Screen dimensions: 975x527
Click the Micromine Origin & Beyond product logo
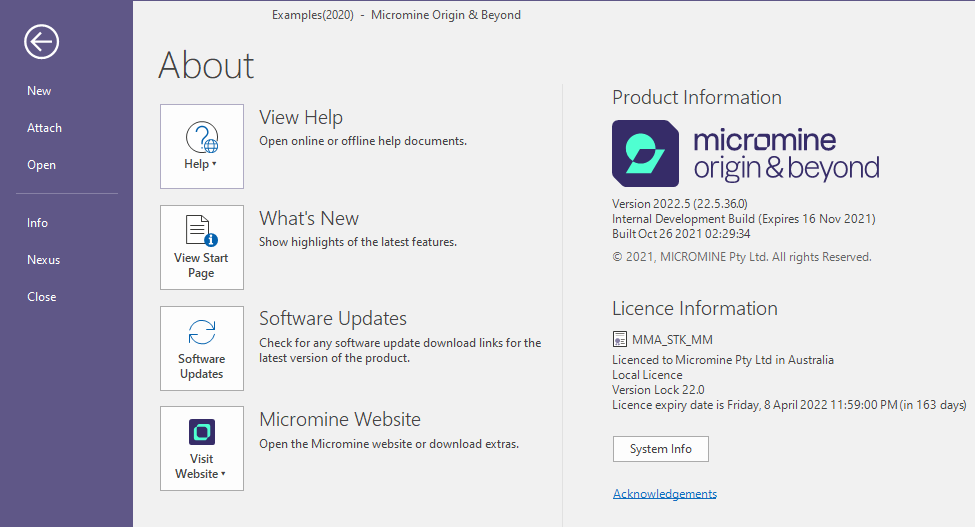pyautogui.click(x=746, y=154)
